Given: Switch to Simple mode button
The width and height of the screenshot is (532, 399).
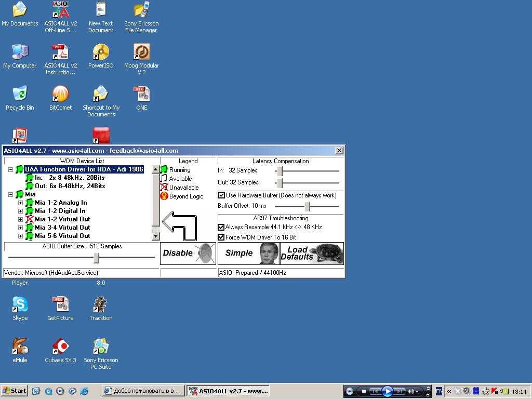Looking at the screenshot, I should pyautogui.click(x=249, y=253).
